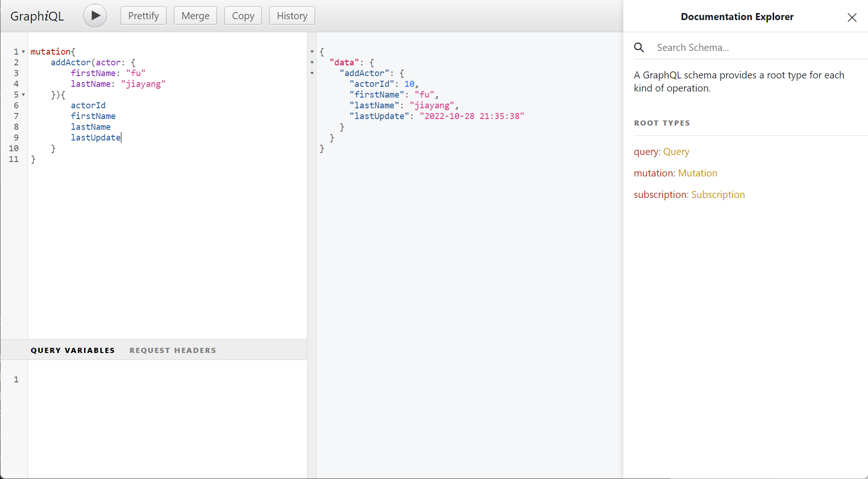Collapse the "addActor" object in the response
868x479 pixels.
pos(312,73)
